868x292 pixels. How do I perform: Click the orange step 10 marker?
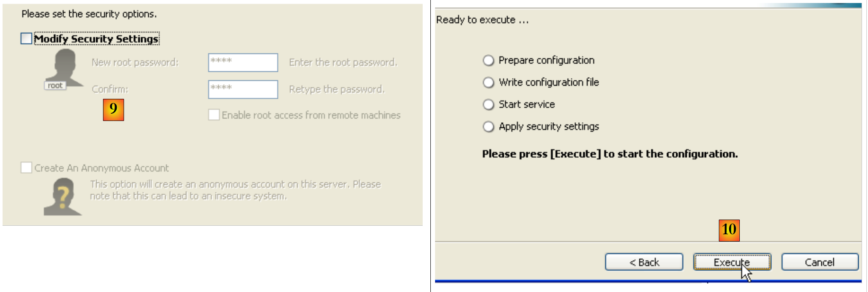click(729, 230)
